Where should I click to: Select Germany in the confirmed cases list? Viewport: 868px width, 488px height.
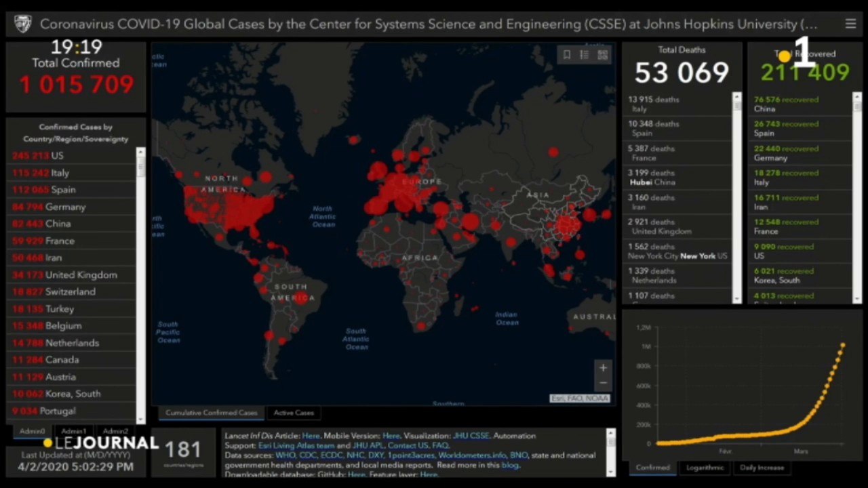(x=71, y=207)
